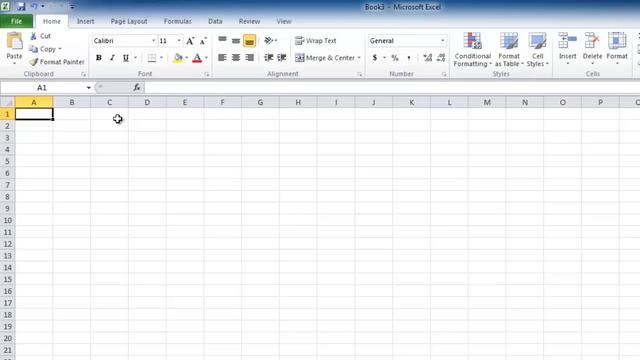Toggle Bold formatting
The height and width of the screenshot is (360, 640).
(x=98, y=58)
